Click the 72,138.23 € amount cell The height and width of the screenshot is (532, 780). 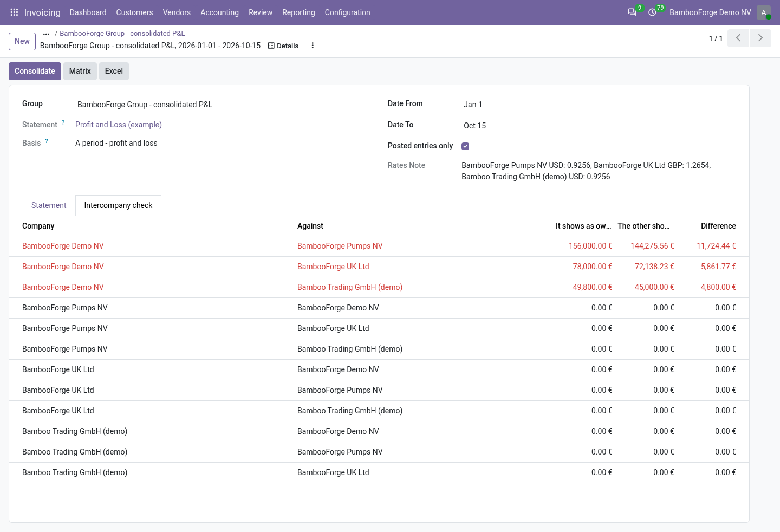[654, 267]
